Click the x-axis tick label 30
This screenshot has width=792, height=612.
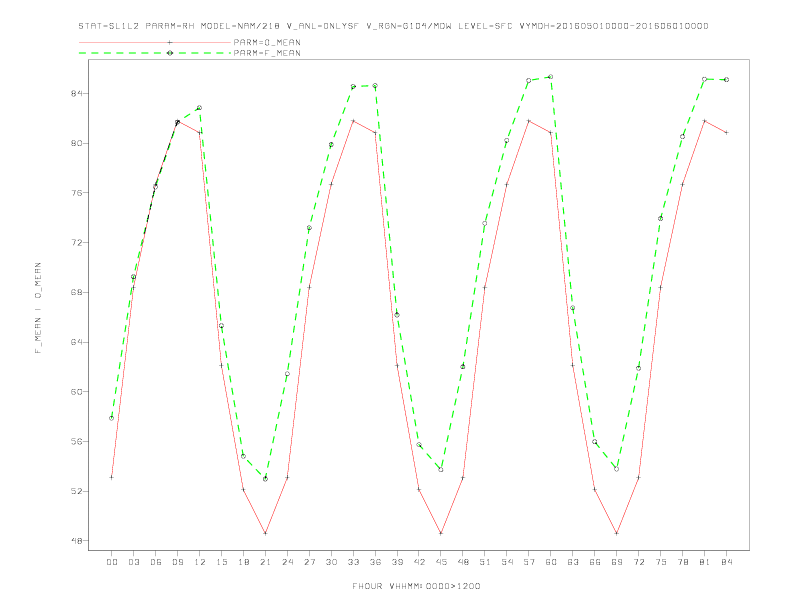click(x=331, y=562)
